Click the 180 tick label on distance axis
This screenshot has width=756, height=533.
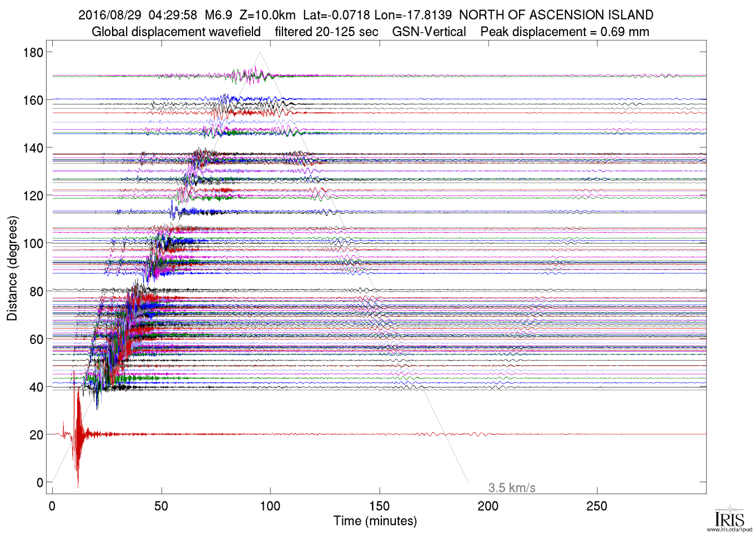(33, 53)
